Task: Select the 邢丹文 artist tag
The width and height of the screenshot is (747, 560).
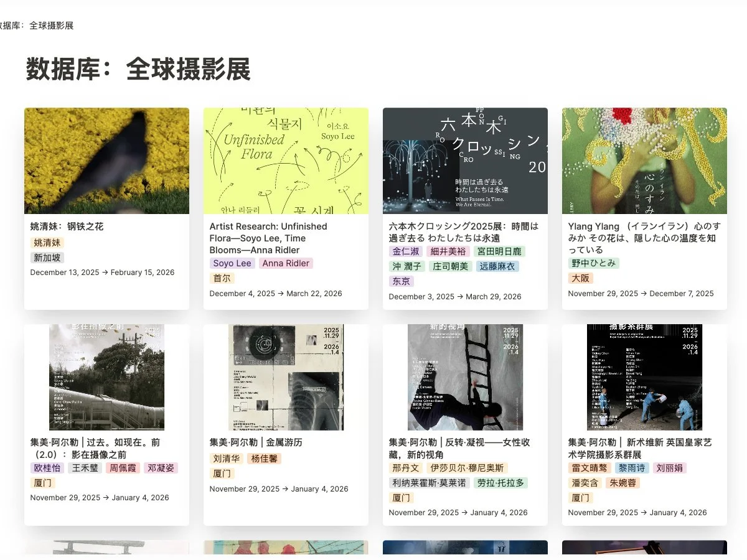Action: (406, 468)
